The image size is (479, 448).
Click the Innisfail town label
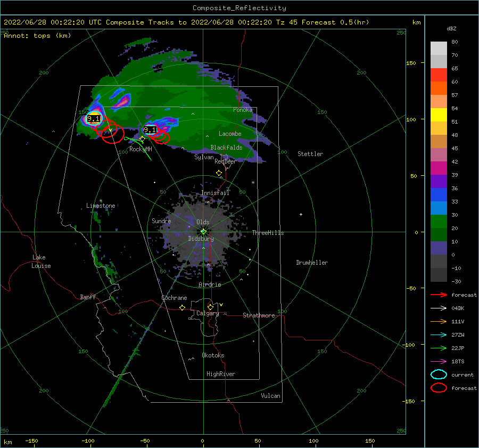(215, 193)
